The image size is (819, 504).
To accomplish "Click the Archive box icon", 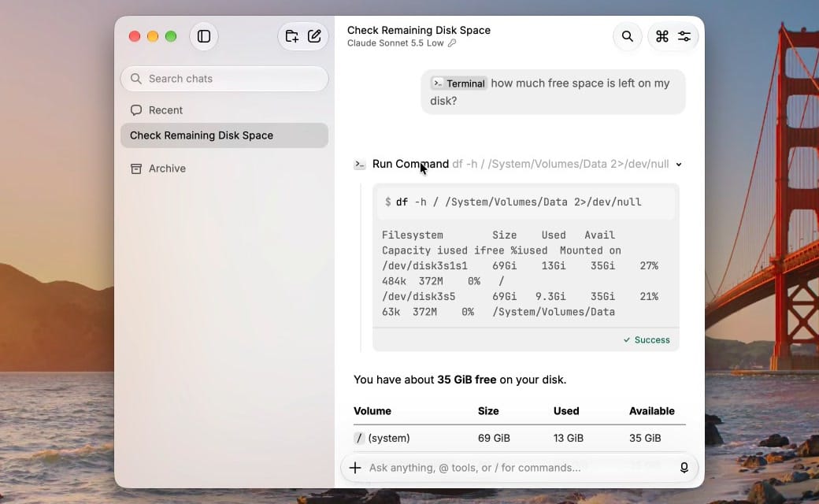I will (x=135, y=169).
